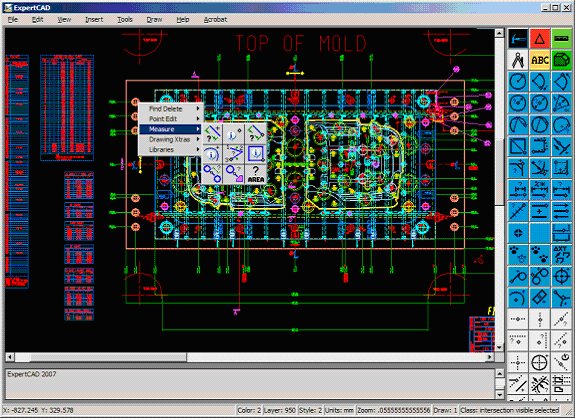
Task: Pick the circle-to-pink-shape distance measure icon
Action: click(234, 174)
